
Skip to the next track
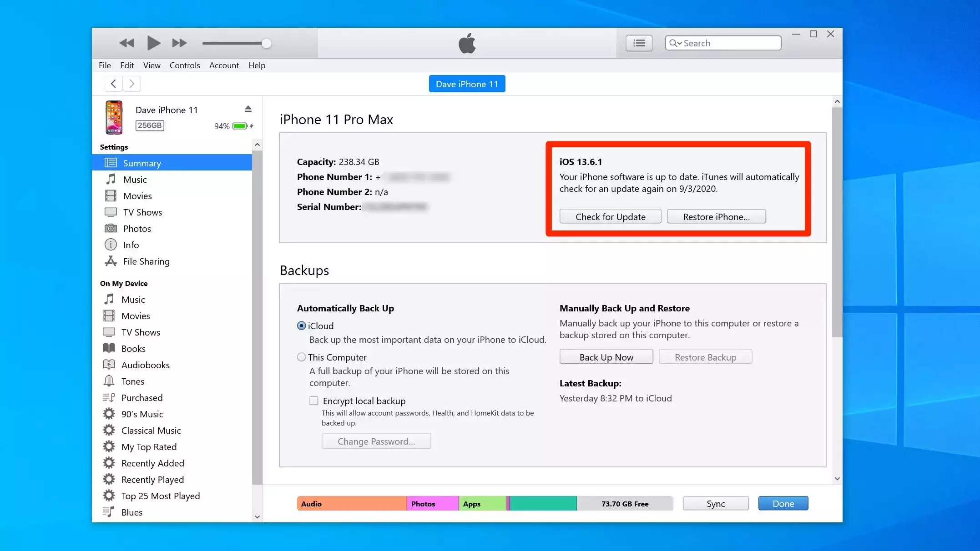tap(179, 43)
